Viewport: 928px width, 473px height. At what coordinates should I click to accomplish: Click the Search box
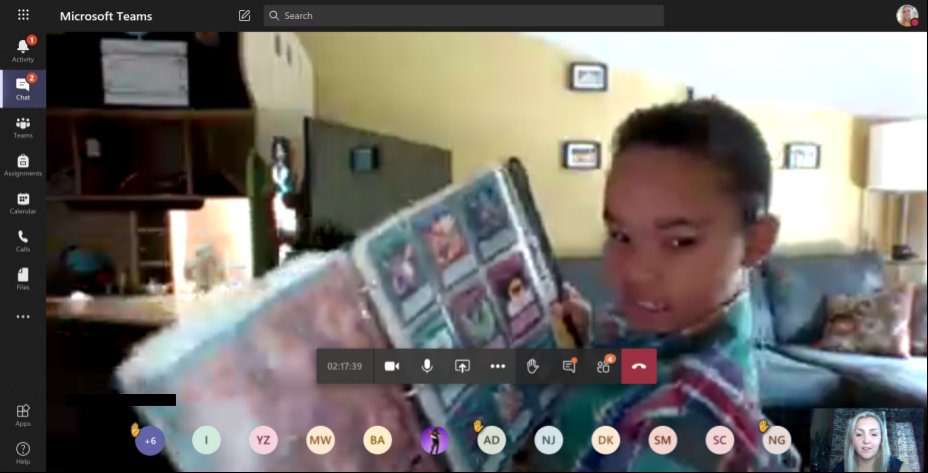pos(463,16)
